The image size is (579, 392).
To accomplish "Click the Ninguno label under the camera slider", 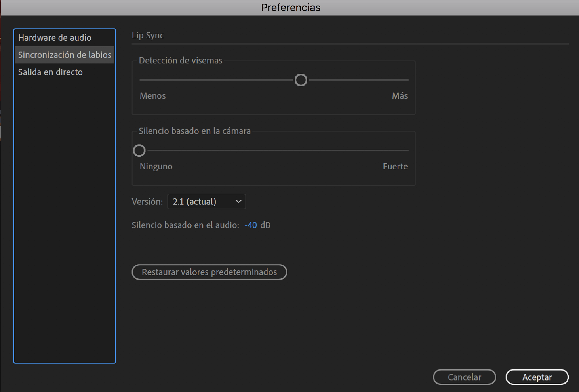I will 156,166.
